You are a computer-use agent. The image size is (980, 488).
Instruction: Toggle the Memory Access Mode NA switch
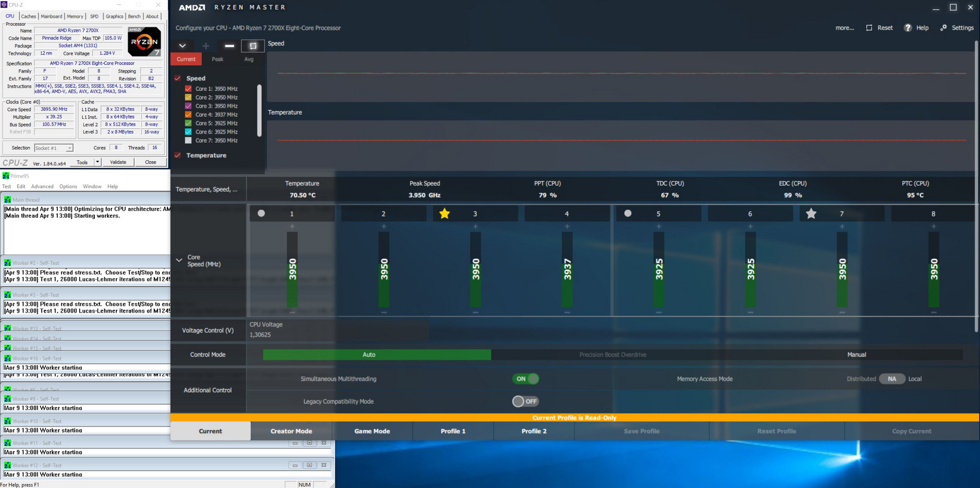coord(892,379)
